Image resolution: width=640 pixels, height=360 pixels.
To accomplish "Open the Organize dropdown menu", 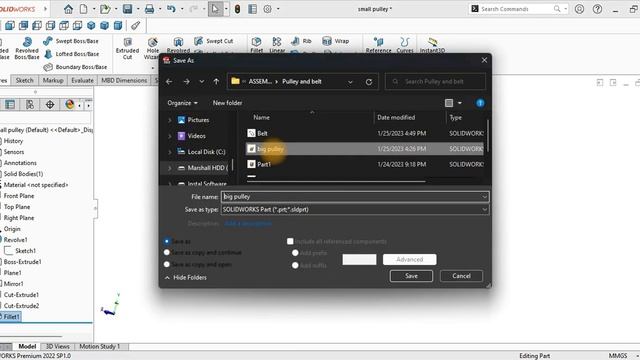I will click(x=182, y=103).
